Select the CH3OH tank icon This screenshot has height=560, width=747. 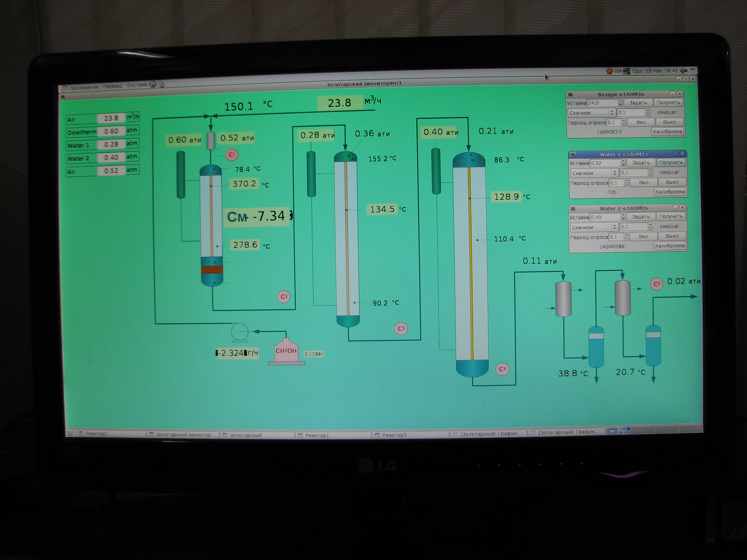(286, 351)
